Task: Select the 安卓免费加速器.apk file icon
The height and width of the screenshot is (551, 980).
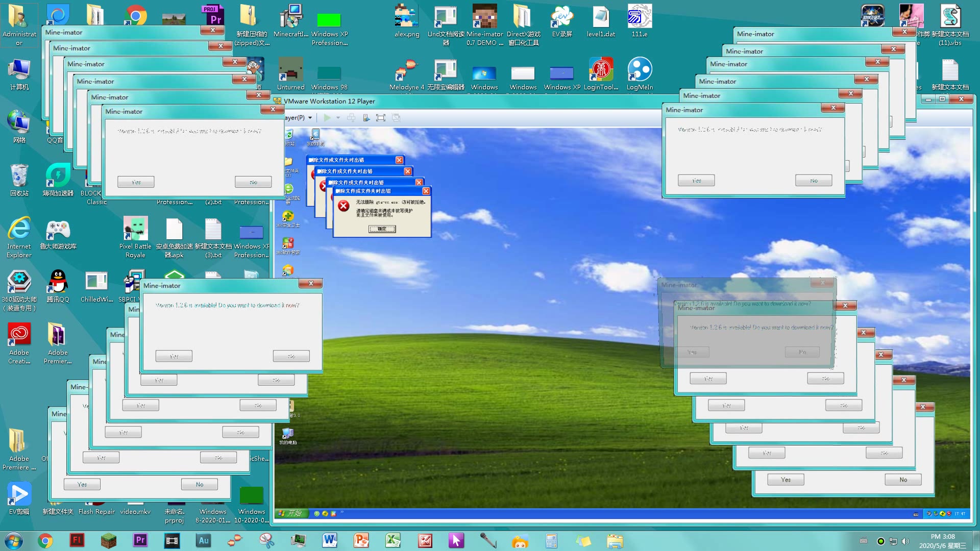Action: (174, 237)
